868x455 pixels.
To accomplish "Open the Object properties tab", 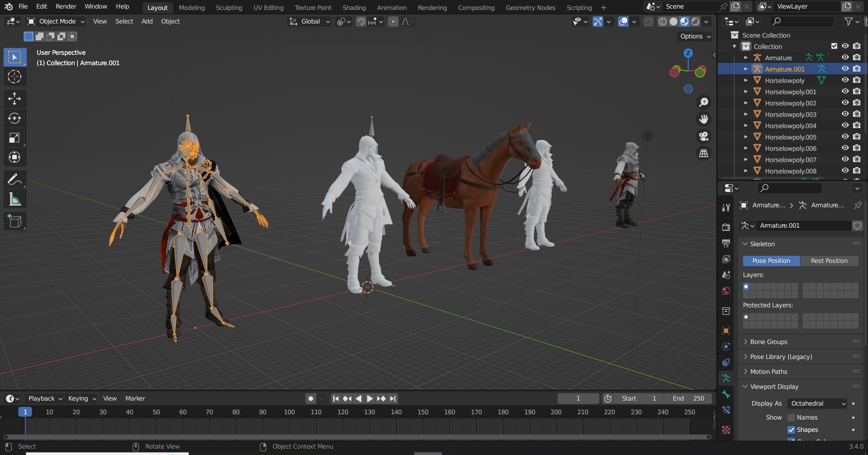I will coord(726,331).
